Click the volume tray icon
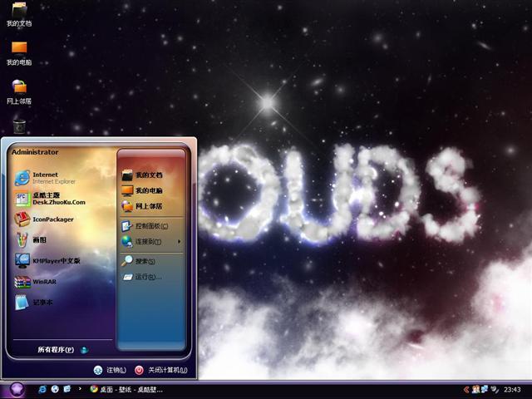 pos(495,390)
